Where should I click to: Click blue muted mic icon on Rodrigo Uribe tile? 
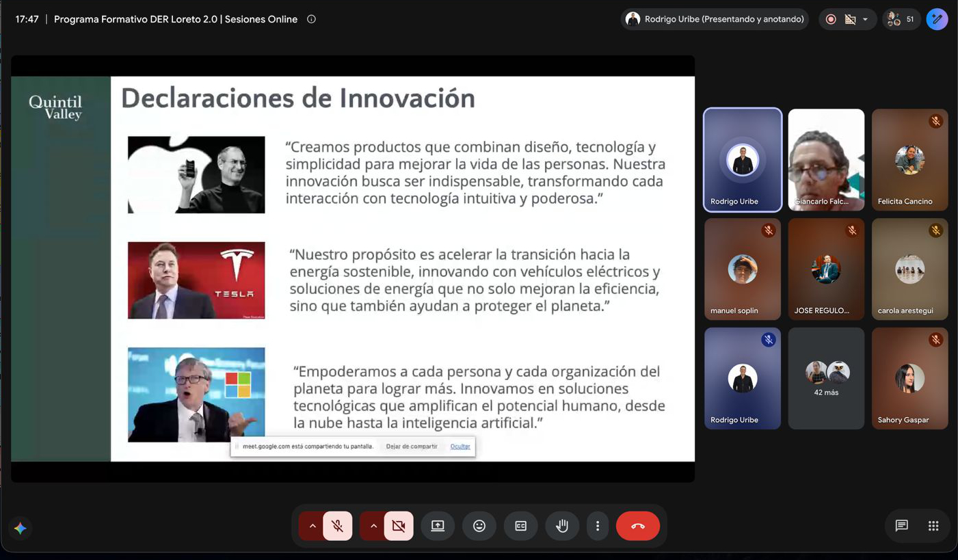click(769, 339)
